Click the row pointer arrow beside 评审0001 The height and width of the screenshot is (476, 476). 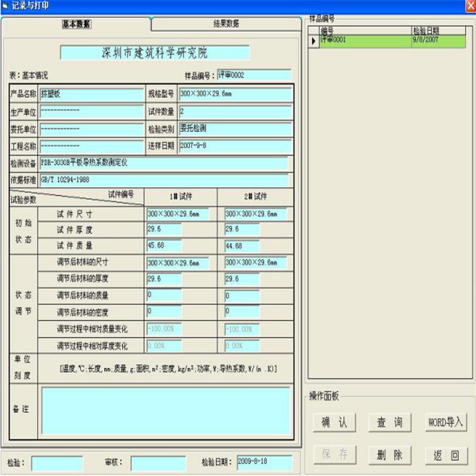tap(313, 41)
